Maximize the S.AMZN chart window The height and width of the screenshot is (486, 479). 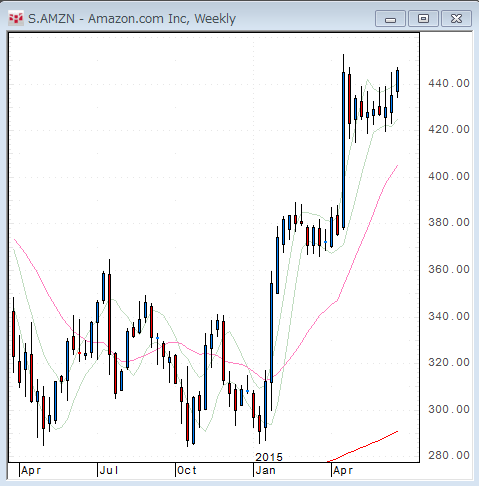pyautogui.click(x=423, y=19)
